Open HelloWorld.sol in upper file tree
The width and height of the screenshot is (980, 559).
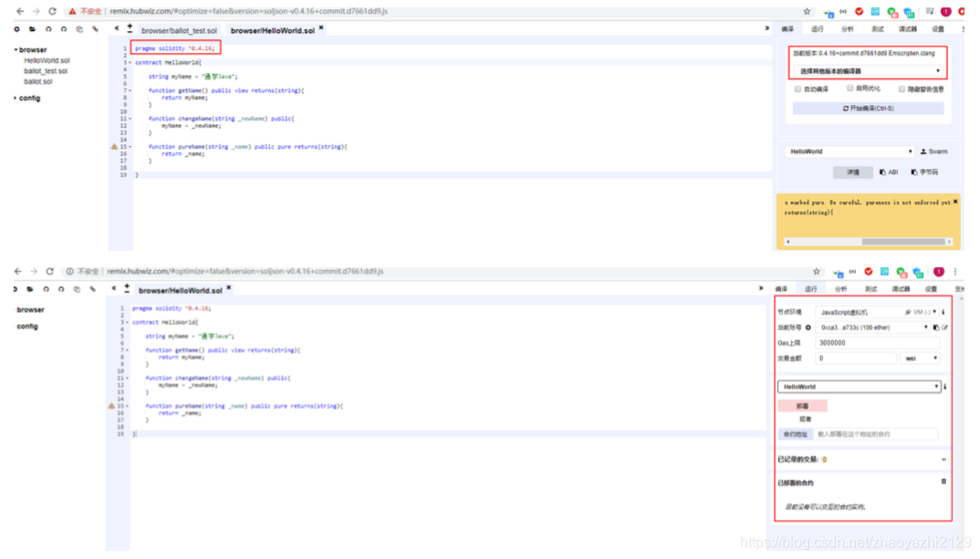pos(47,60)
